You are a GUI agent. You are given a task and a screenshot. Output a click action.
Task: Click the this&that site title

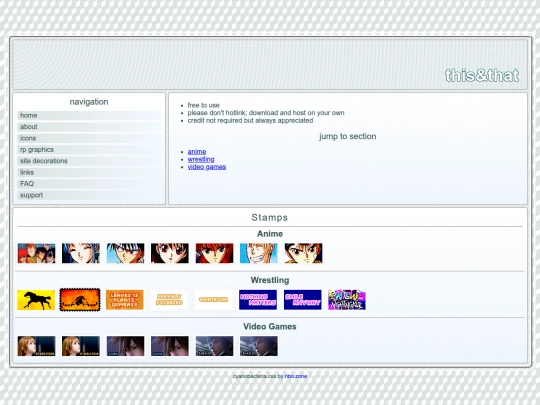pos(482,75)
